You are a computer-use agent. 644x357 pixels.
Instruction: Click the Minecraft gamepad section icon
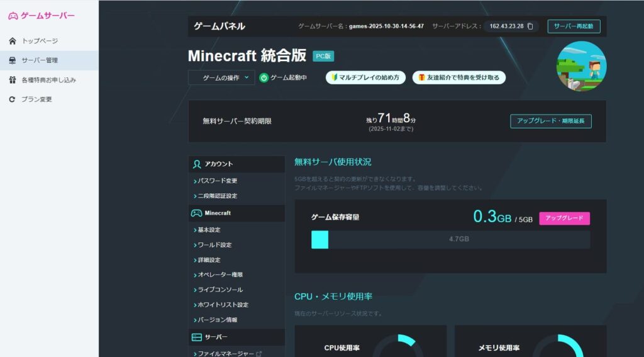[x=196, y=213]
